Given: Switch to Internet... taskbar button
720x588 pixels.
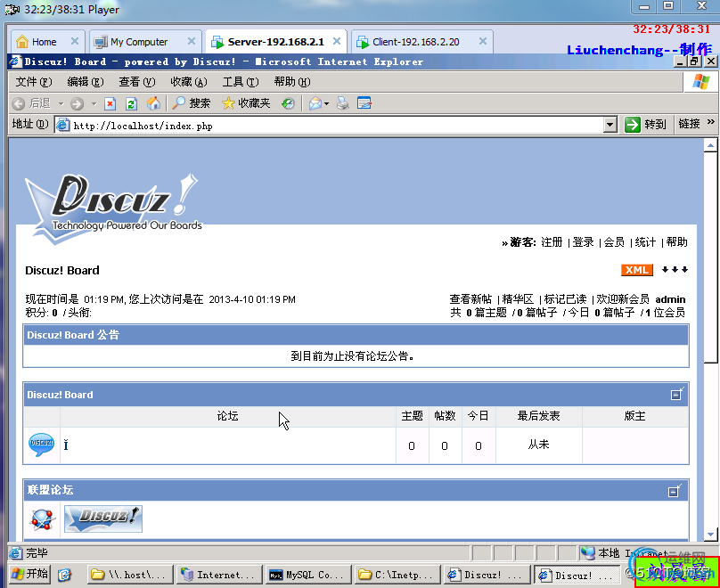Looking at the screenshot, I should [218, 575].
